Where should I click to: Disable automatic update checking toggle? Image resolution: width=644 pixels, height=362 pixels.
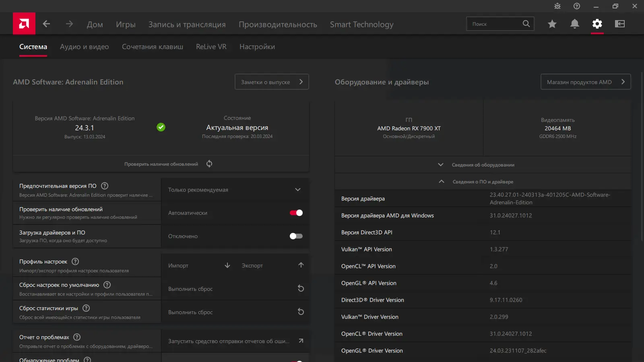coord(296,213)
